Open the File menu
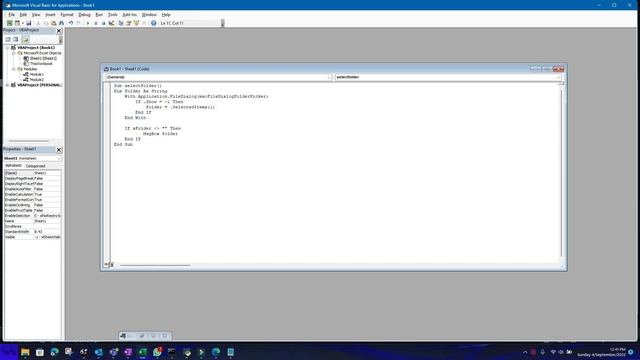 pyautogui.click(x=11, y=15)
